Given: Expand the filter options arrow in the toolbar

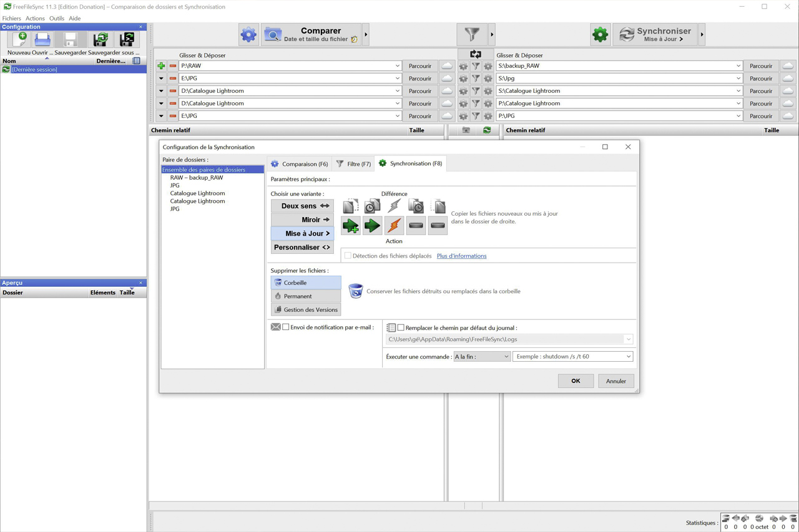Looking at the screenshot, I should click(492, 35).
